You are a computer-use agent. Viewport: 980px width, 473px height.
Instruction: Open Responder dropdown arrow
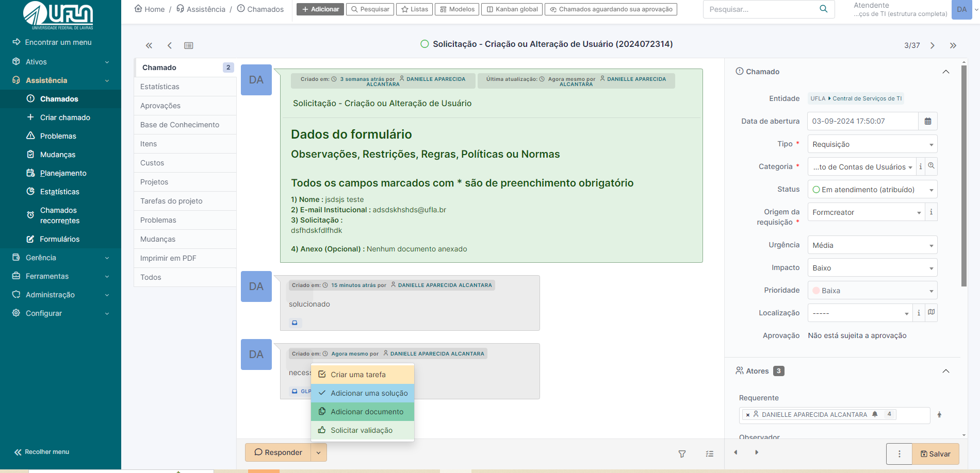click(319, 452)
